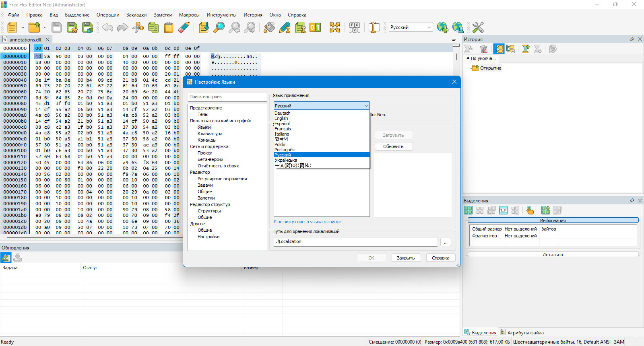
Task: Click the Copy icon in the toolbar
Action: pos(153,27)
